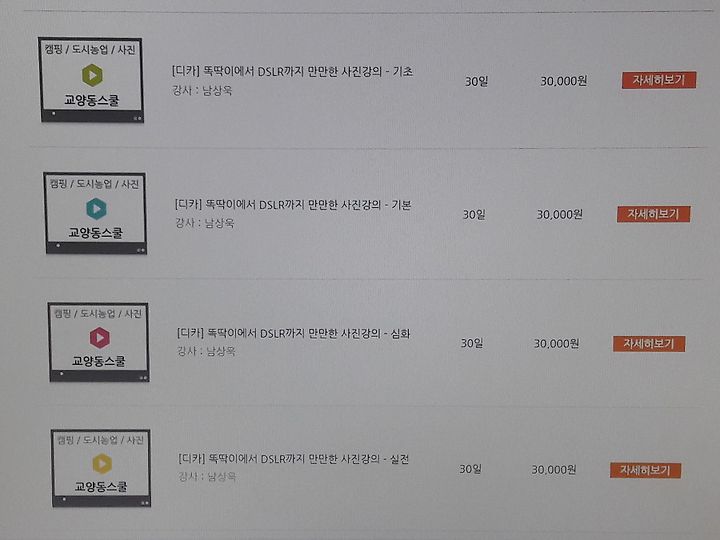The height and width of the screenshot is (540, 720).
Task: Click the pink play icon on 심화 course thumbnail
Action: click(99, 338)
